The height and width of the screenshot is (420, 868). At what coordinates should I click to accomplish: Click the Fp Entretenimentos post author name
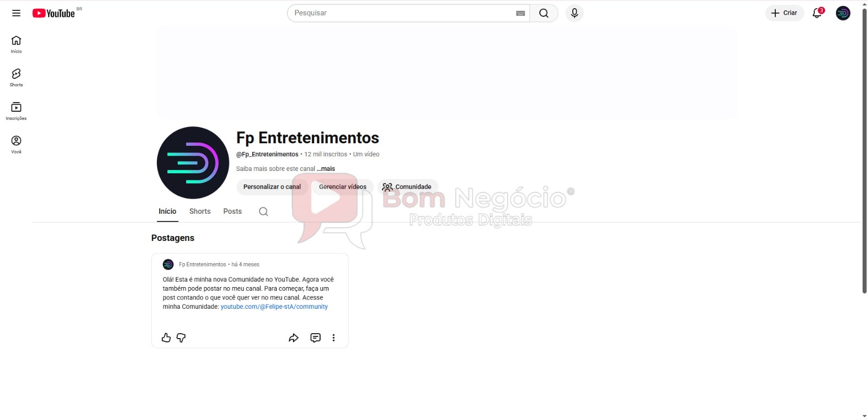coord(202,264)
